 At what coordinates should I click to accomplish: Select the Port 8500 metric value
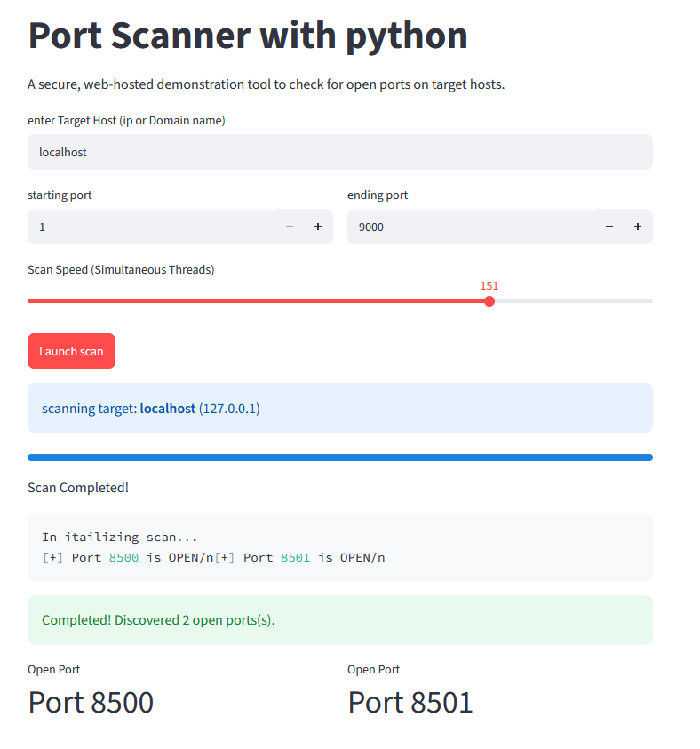[91, 702]
